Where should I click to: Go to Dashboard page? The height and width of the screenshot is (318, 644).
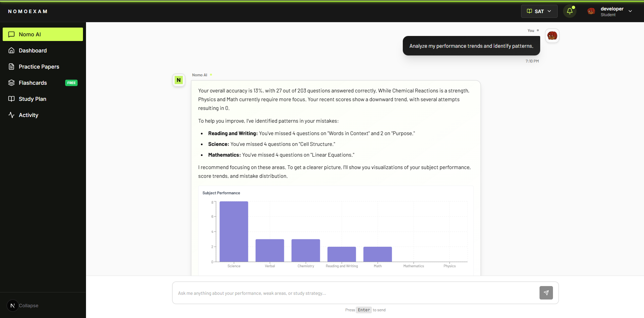pos(43,50)
